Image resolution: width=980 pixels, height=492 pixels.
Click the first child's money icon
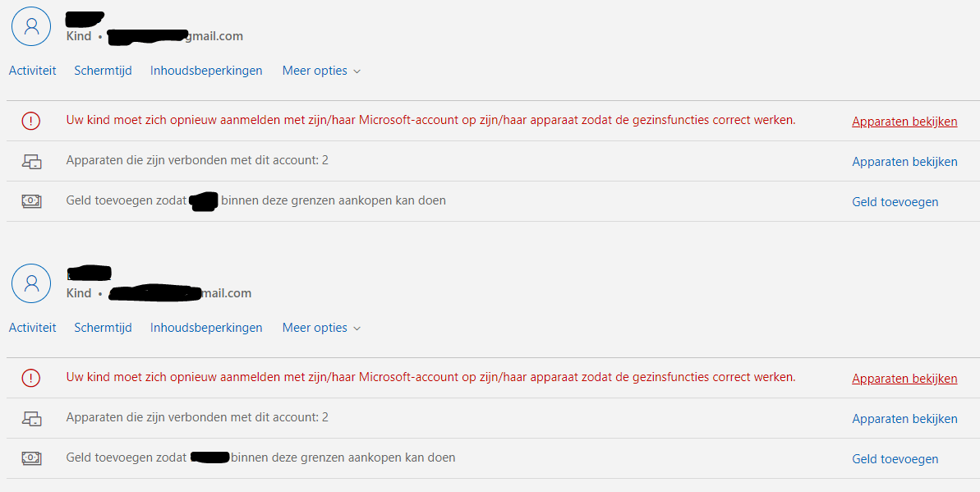(x=31, y=201)
